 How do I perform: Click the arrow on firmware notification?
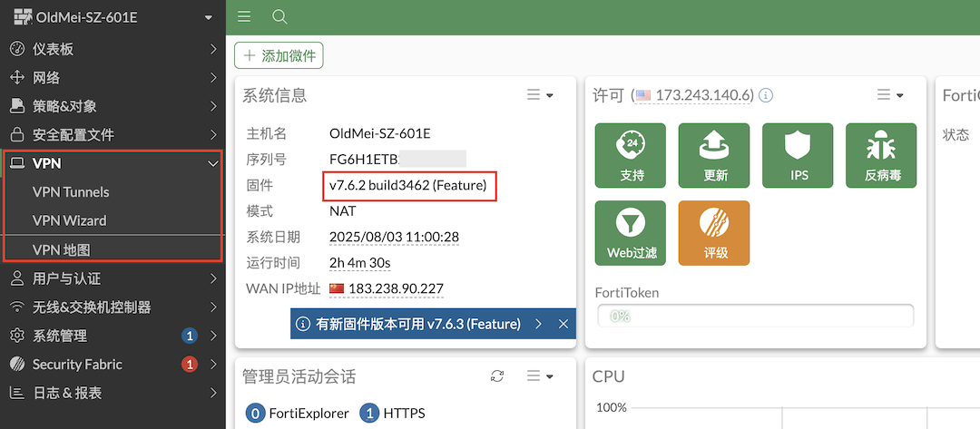538,324
